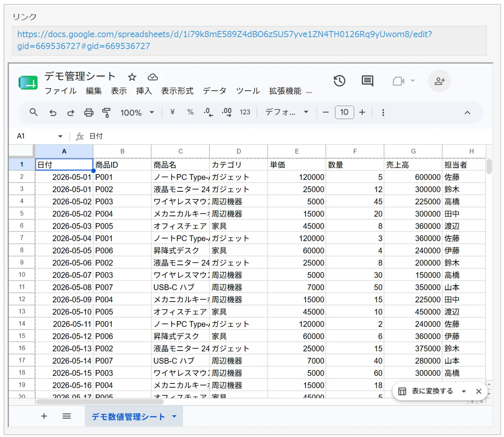
Task: Open the A1 name box dropdown
Action: (x=60, y=136)
